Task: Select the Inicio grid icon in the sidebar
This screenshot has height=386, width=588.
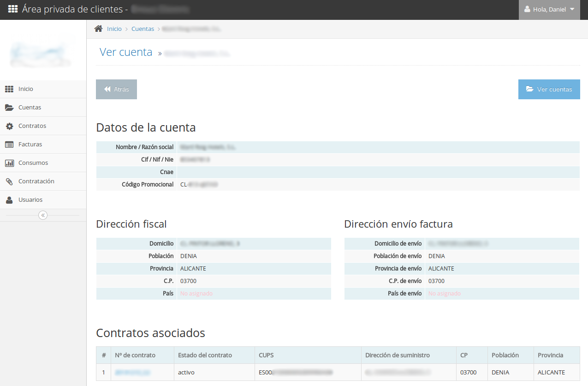Action: pyautogui.click(x=10, y=89)
